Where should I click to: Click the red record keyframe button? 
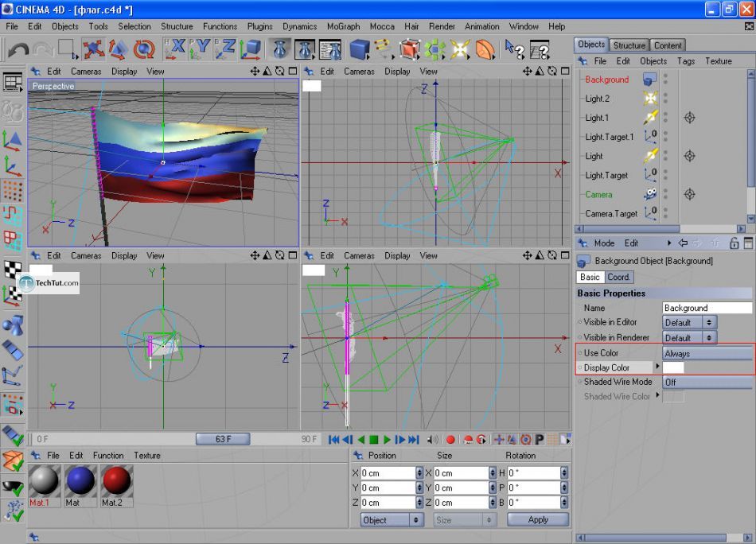450,440
